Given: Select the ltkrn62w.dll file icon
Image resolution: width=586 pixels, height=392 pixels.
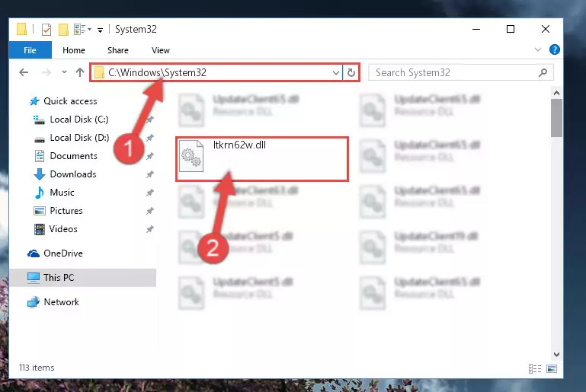Looking at the screenshot, I should (191, 156).
